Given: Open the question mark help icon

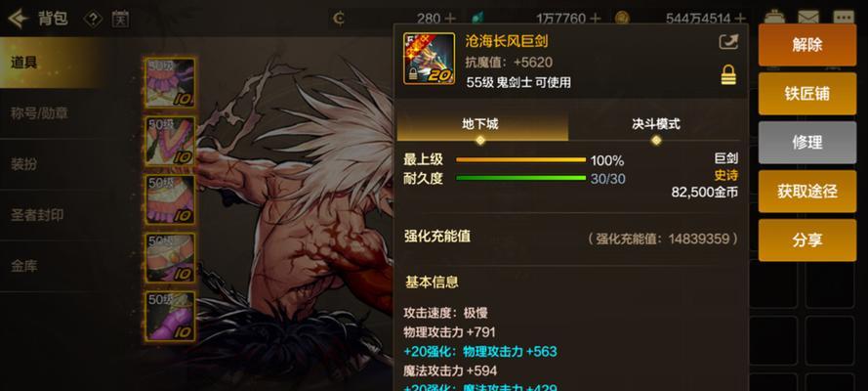Looking at the screenshot, I should tap(93, 19).
